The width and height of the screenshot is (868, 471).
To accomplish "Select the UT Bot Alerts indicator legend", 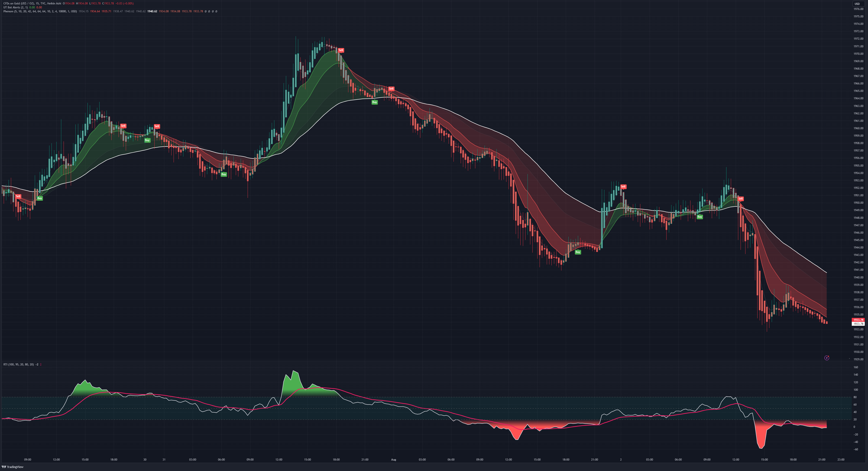I will pyautogui.click(x=16, y=7).
